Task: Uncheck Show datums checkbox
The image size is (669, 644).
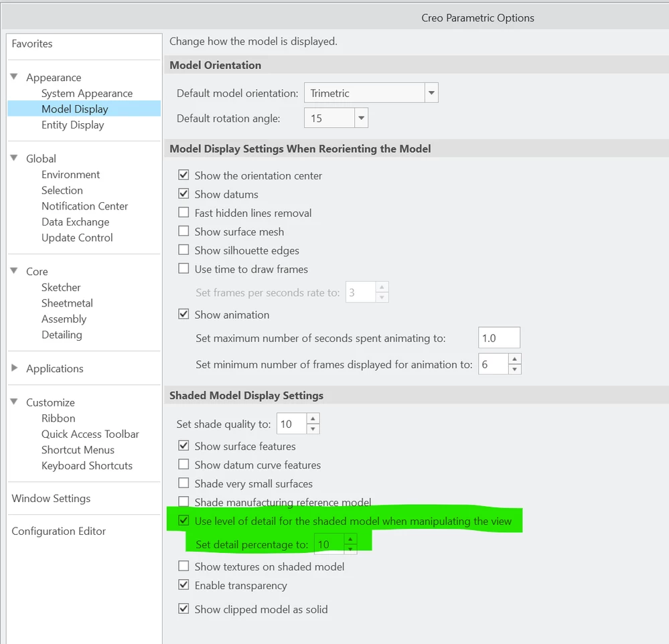Action: [x=183, y=193]
